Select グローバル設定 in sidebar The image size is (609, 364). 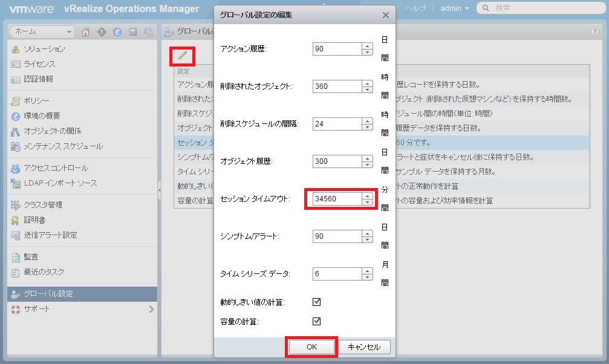82,294
